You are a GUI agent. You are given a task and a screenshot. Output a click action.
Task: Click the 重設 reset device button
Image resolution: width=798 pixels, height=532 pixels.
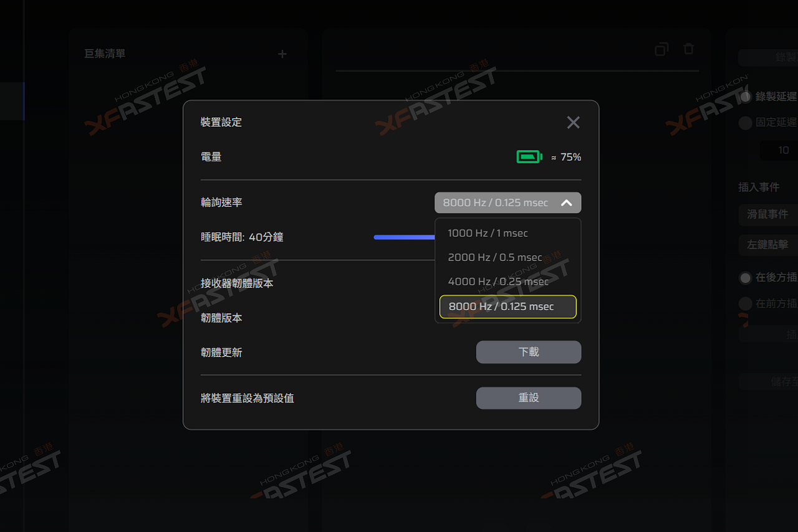coord(529,398)
